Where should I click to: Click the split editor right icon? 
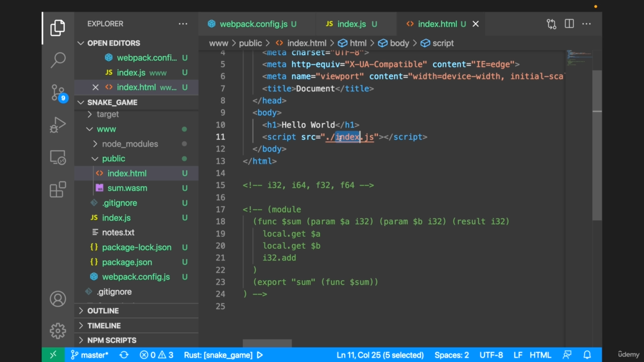[x=569, y=24]
